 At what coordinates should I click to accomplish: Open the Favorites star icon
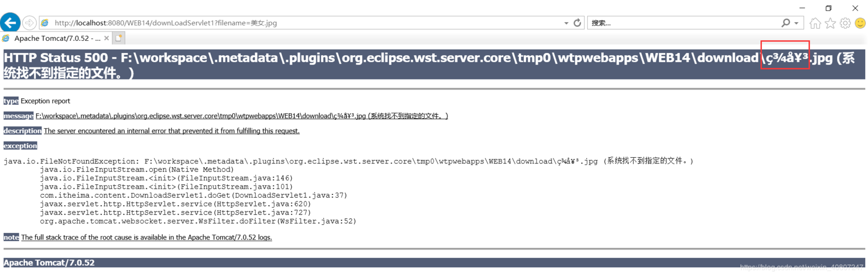(830, 23)
